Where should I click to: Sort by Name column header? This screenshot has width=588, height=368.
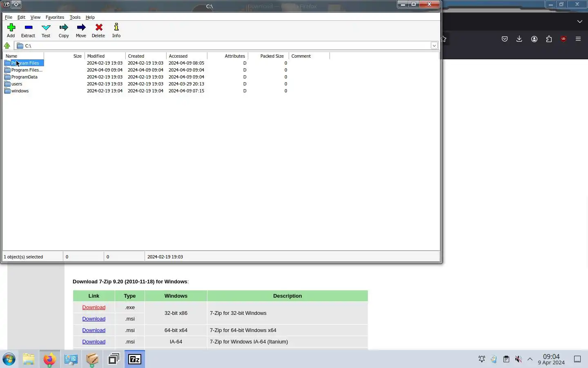[23, 56]
